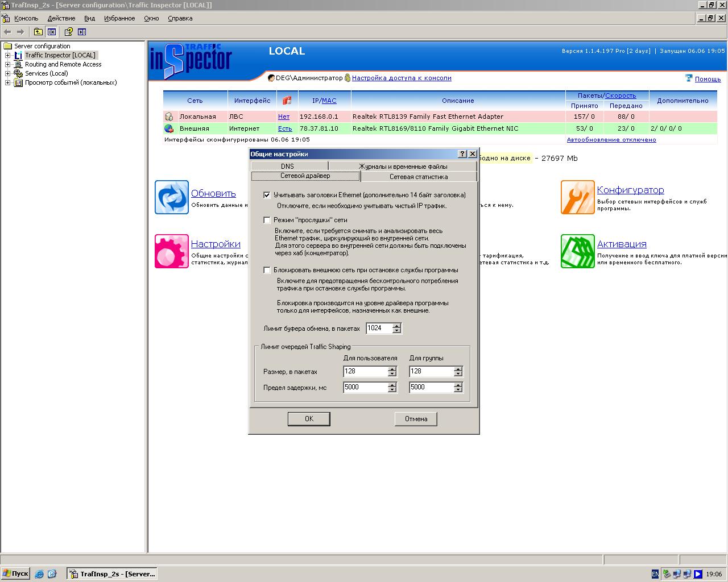Click the orange Конфигуратор tools icon
The height and width of the screenshot is (582, 728).
[x=578, y=197]
